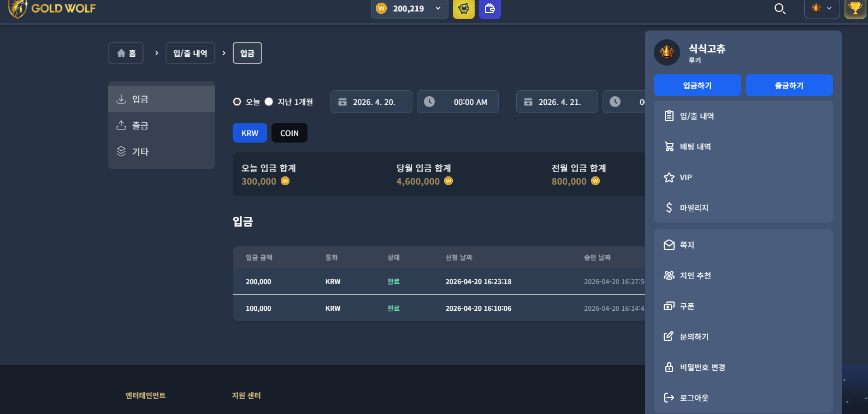
Task: Open the blue wallet icon button
Action: (490, 9)
